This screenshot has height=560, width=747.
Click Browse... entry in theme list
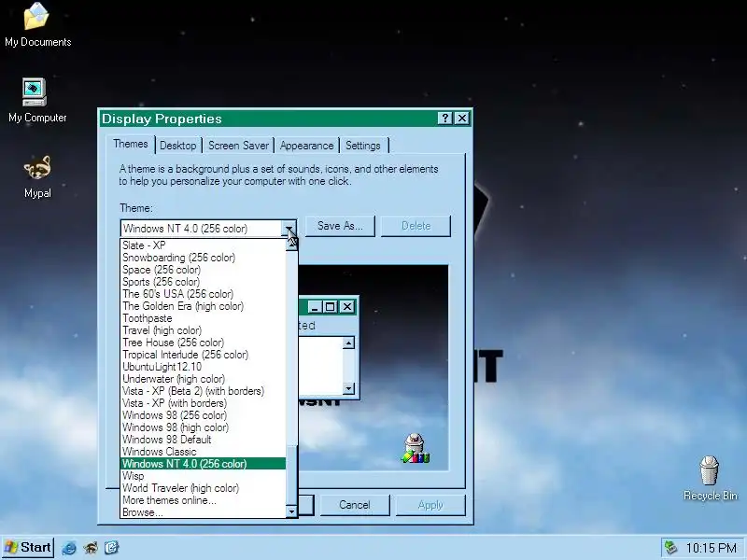[203, 512]
